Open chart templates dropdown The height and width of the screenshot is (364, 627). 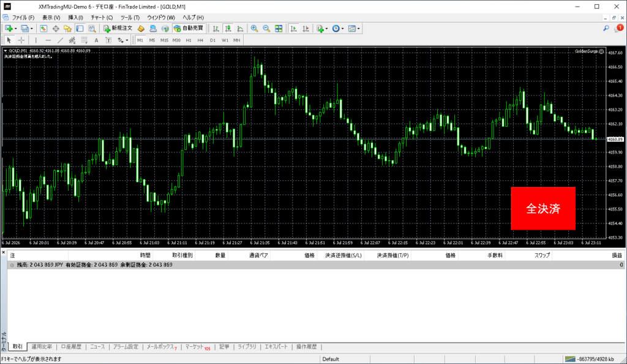354,28
